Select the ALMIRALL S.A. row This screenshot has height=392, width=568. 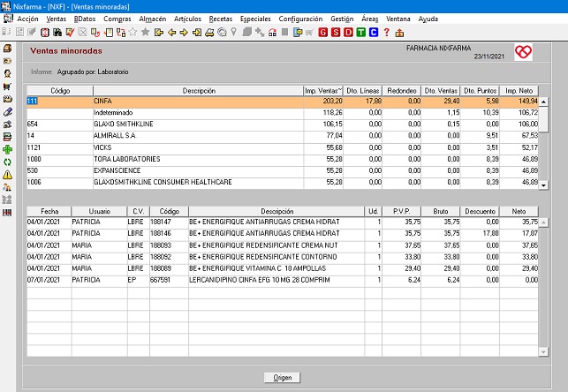tap(283, 136)
